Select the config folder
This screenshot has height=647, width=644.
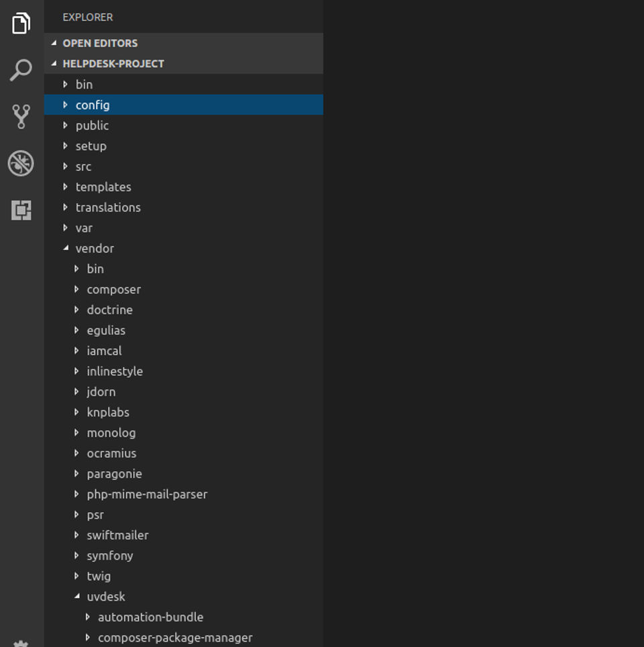click(x=93, y=105)
